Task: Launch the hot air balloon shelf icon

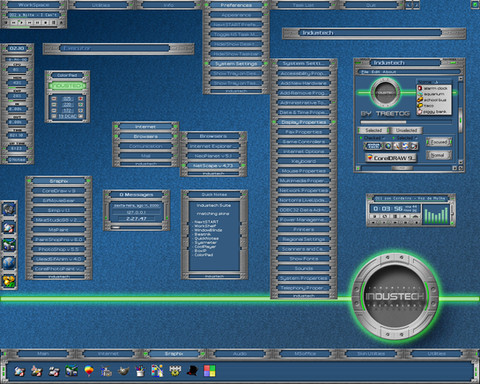Action: (89, 370)
